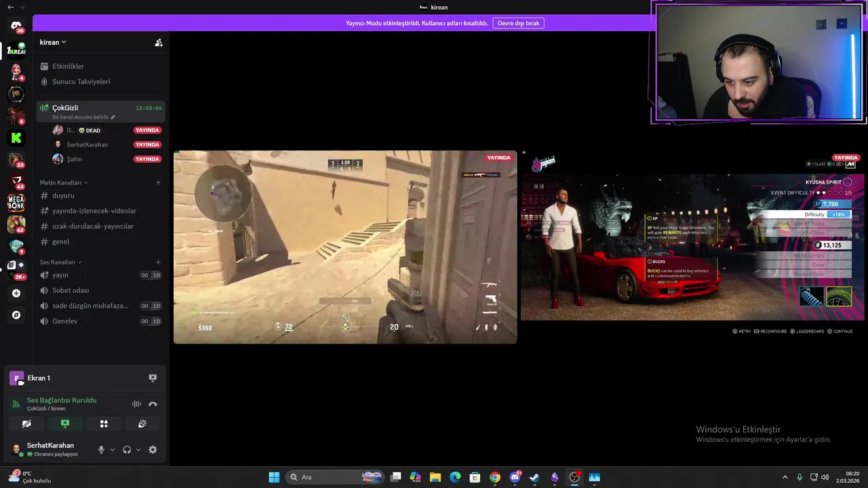Screen dimensions: 868x488
Task: Add a voice channel with plus
Action: click(x=158, y=262)
